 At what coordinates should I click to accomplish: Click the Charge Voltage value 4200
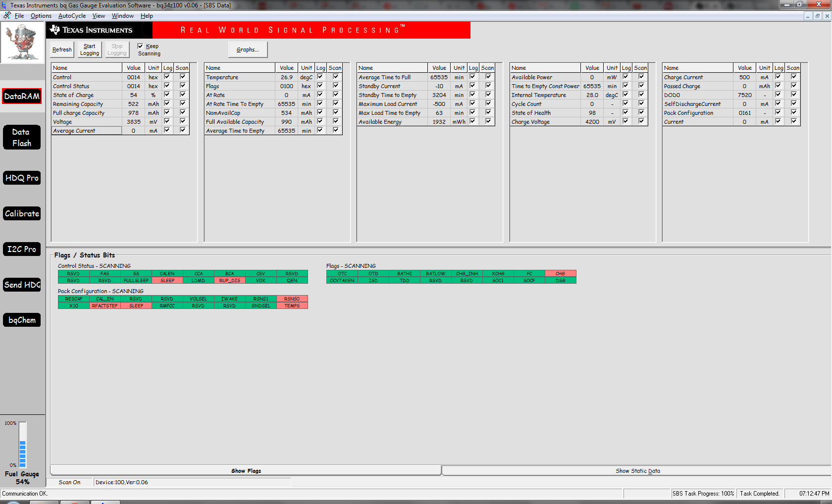592,122
